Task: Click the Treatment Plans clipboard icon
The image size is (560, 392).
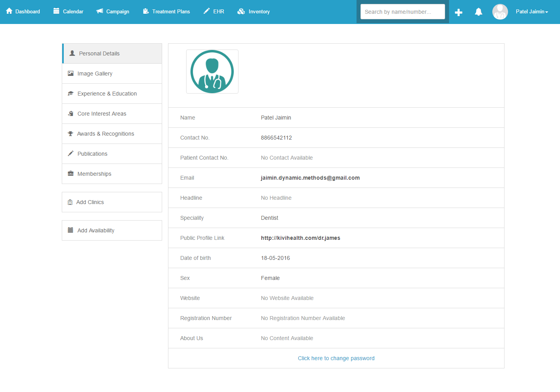Action: pos(146,11)
